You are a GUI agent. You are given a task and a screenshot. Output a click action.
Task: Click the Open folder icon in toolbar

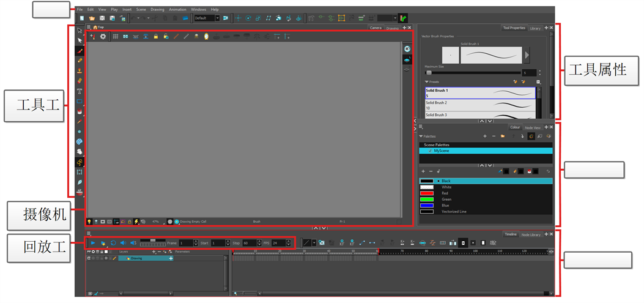tap(92, 18)
